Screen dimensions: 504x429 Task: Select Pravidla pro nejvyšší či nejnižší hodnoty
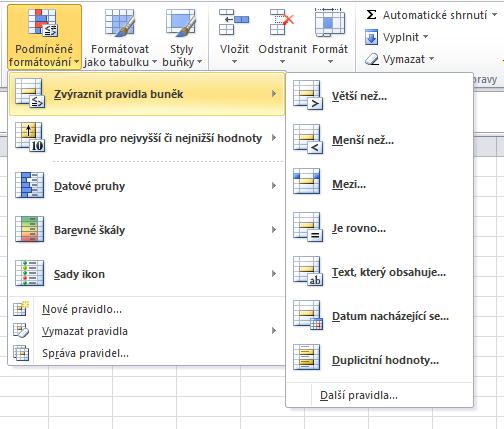pyautogui.click(x=147, y=138)
